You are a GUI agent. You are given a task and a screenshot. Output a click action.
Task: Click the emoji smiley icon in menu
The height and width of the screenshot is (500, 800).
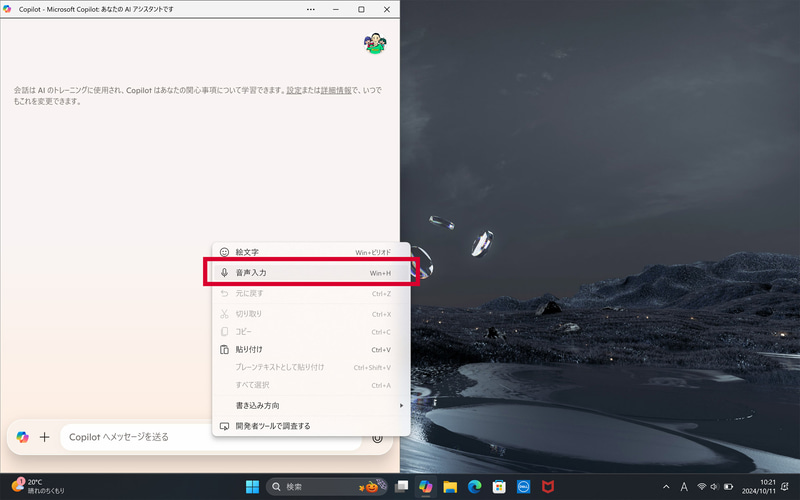(224, 252)
